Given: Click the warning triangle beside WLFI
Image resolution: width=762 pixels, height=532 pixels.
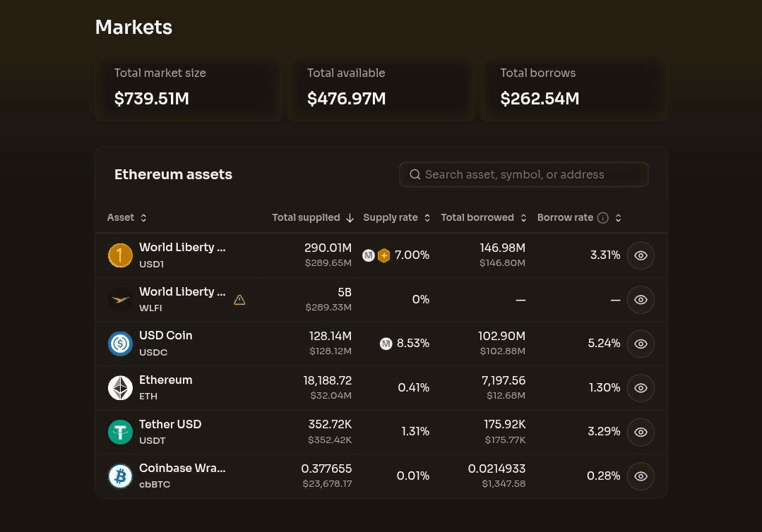Looking at the screenshot, I should point(239,300).
